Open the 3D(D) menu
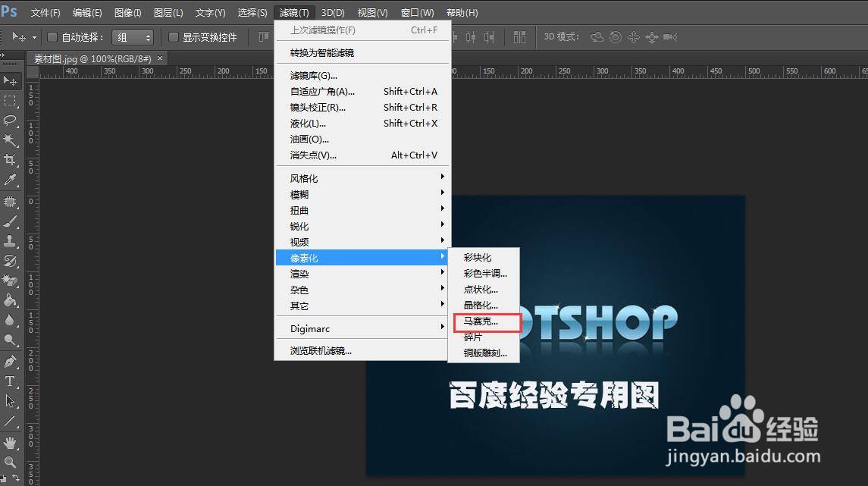868x486 pixels. click(332, 12)
